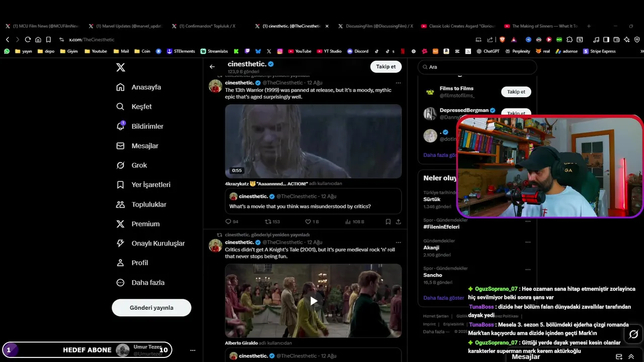Switch to The Making of Sinners tab
644x362 pixels.
541,26
